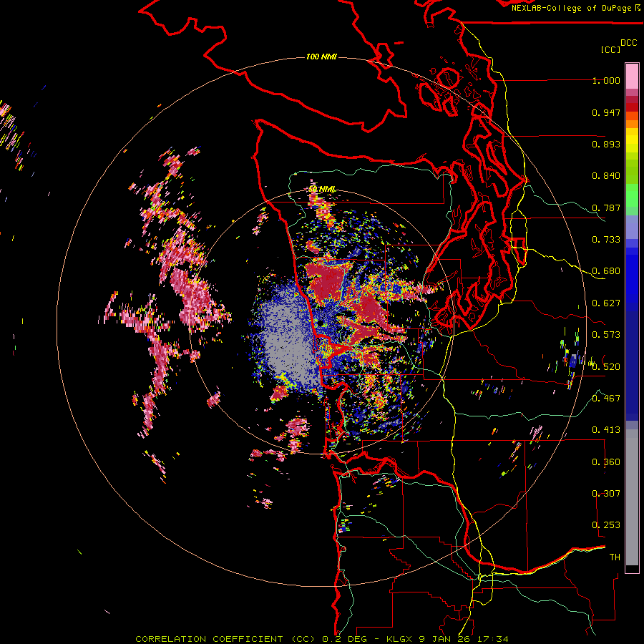Click the 0.520 scale value
This screenshot has height=644, width=644.
pos(606,367)
